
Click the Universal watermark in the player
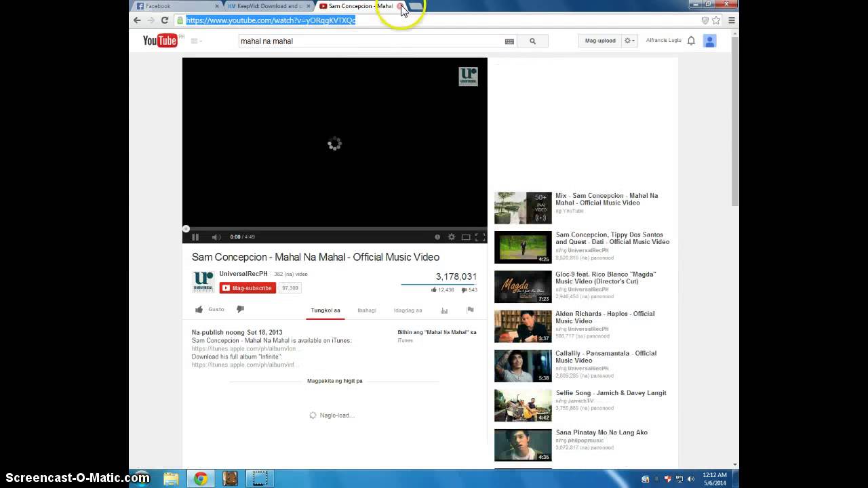pyautogui.click(x=468, y=77)
